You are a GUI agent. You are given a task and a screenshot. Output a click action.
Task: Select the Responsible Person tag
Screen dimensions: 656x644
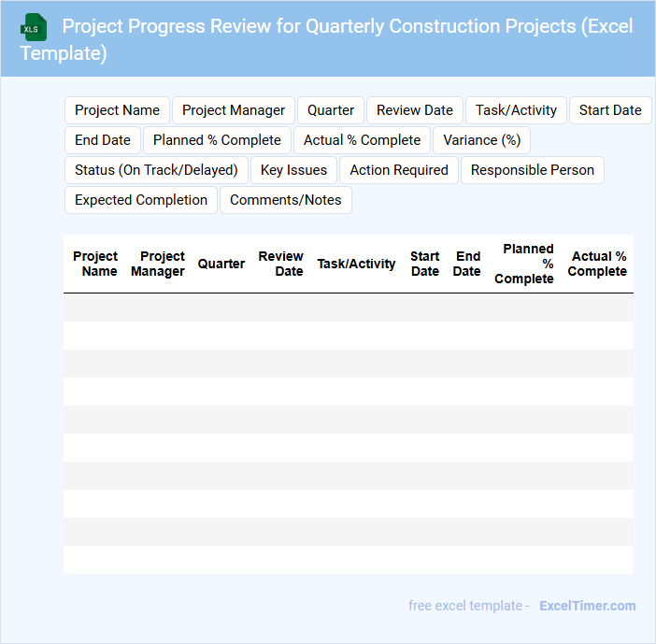[532, 170]
